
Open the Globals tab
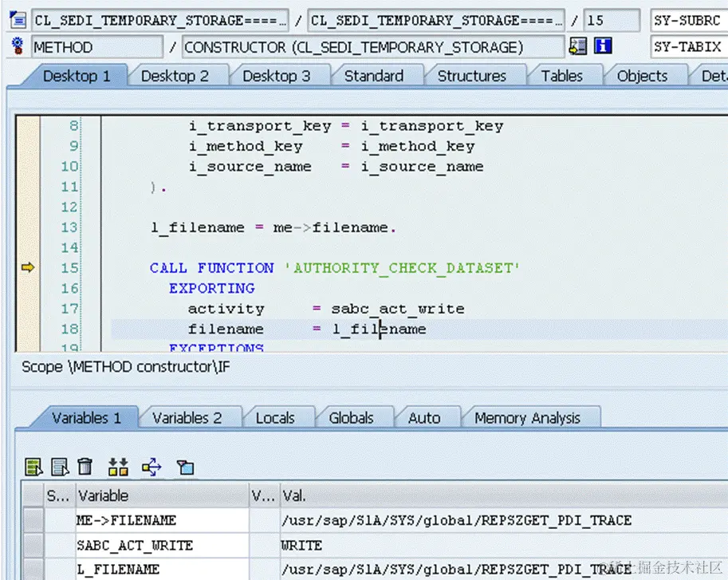[x=351, y=417]
